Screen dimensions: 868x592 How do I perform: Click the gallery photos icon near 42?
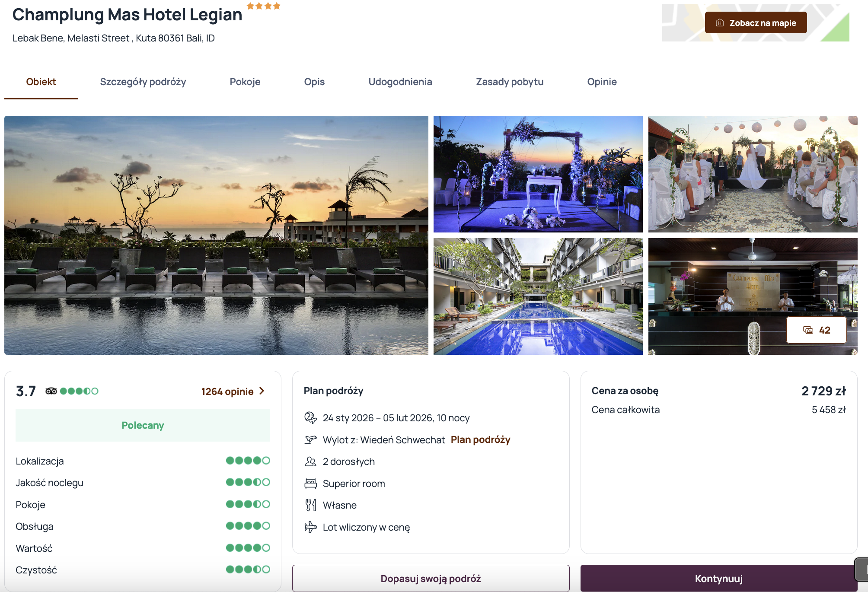tap(808, 330)
